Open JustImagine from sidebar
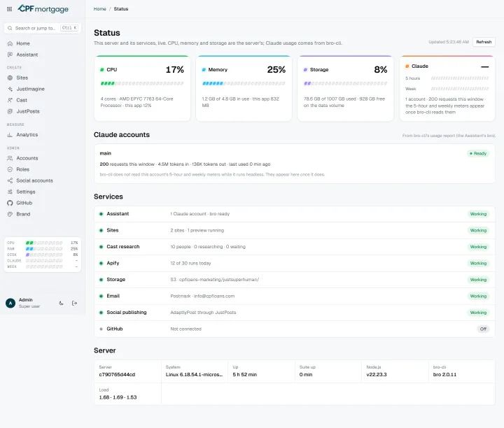 (43, 89)
